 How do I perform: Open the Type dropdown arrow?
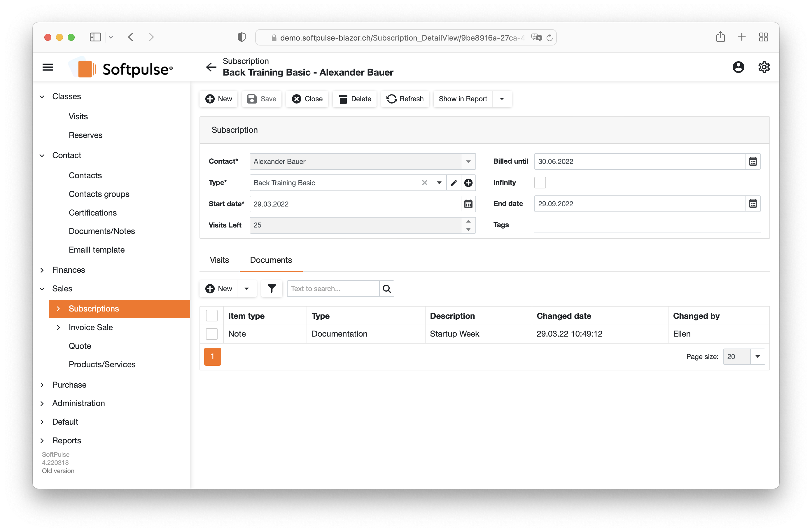(x=439, y=183)
